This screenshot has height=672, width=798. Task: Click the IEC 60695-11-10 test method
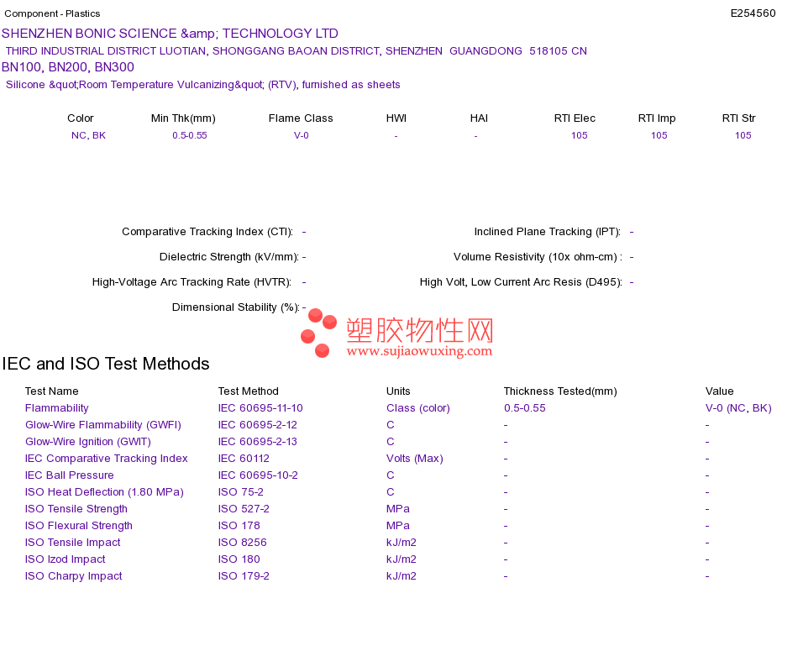(x=260, y=407)
